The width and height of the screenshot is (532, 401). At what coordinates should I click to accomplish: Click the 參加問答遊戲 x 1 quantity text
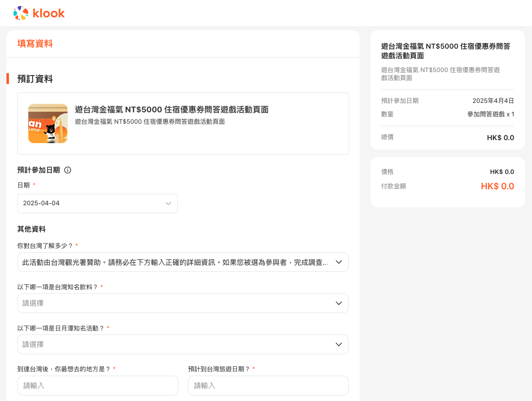pos(491,114)
